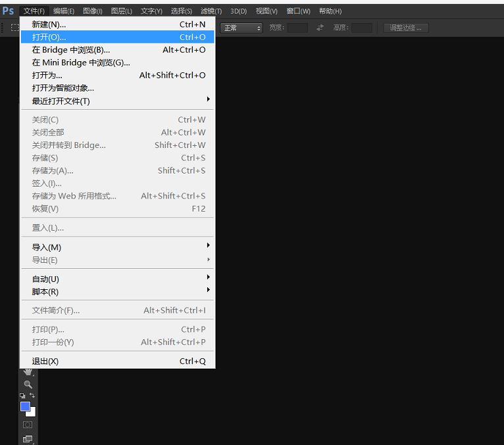504x445 pixels.
Task: Reset default foreground and background colors
Action: (22, 396)
